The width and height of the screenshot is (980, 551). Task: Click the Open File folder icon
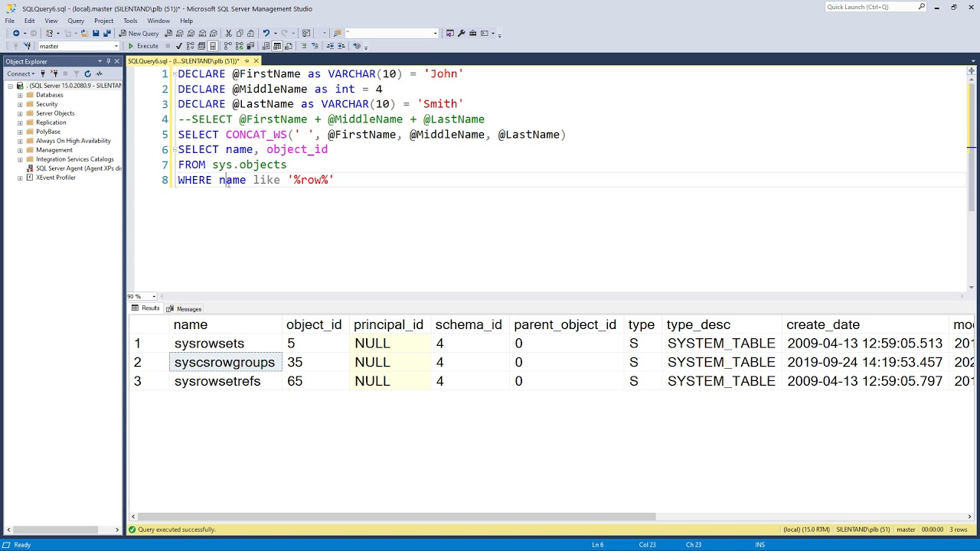84,34
